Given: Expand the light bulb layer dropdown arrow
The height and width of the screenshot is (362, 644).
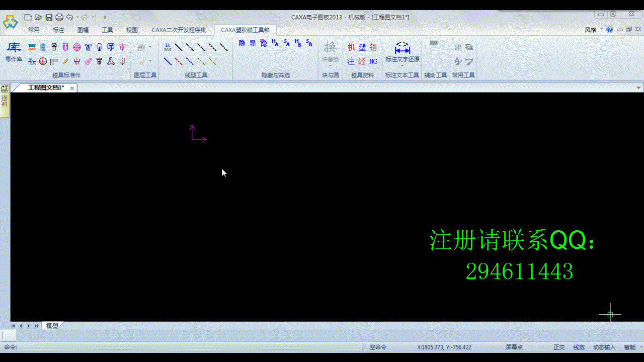Looking at the screenshot, I should coord(150,61).
